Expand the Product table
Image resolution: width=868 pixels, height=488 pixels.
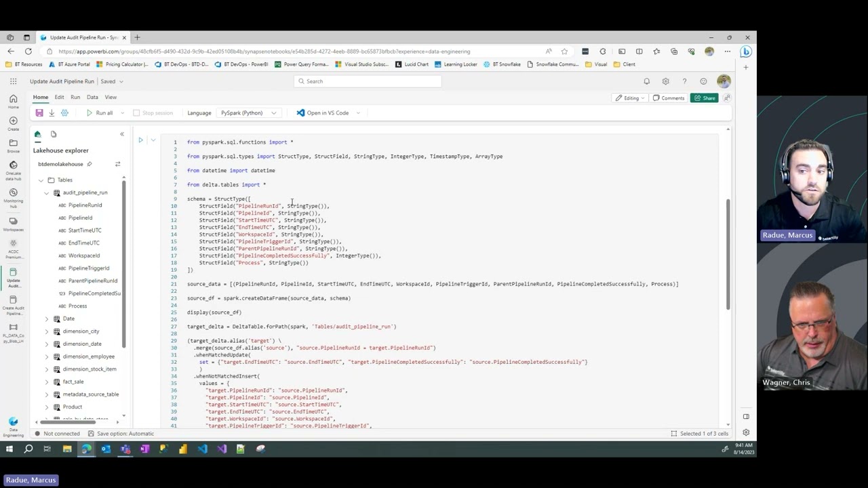[47, 407]
